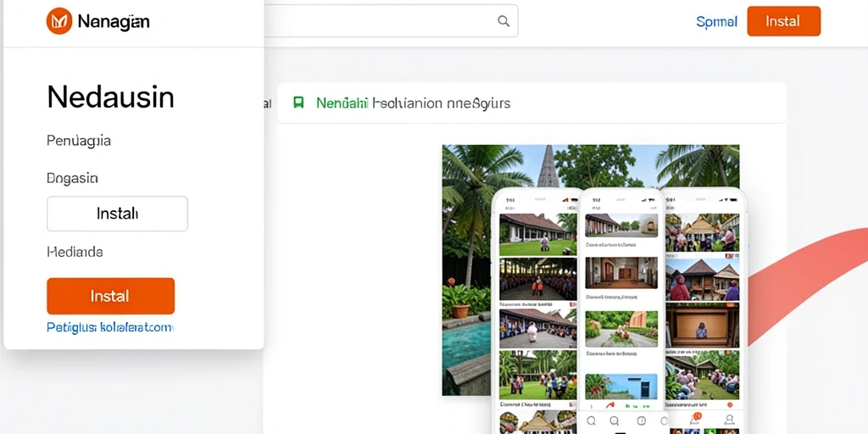Open the top photo in left phone
This screenshot has height=434, width=868.
537,234
